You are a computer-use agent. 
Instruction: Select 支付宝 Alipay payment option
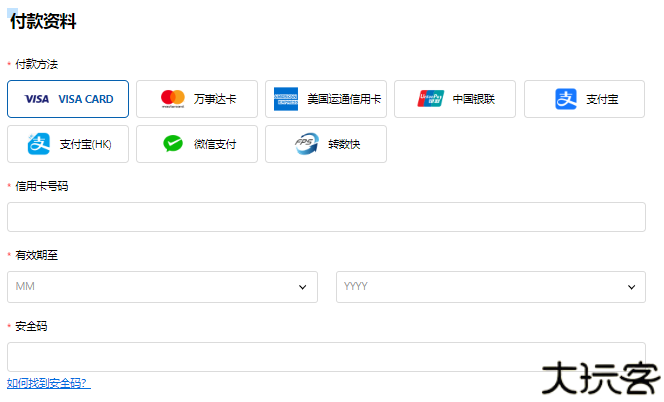[x=584, y=99]
